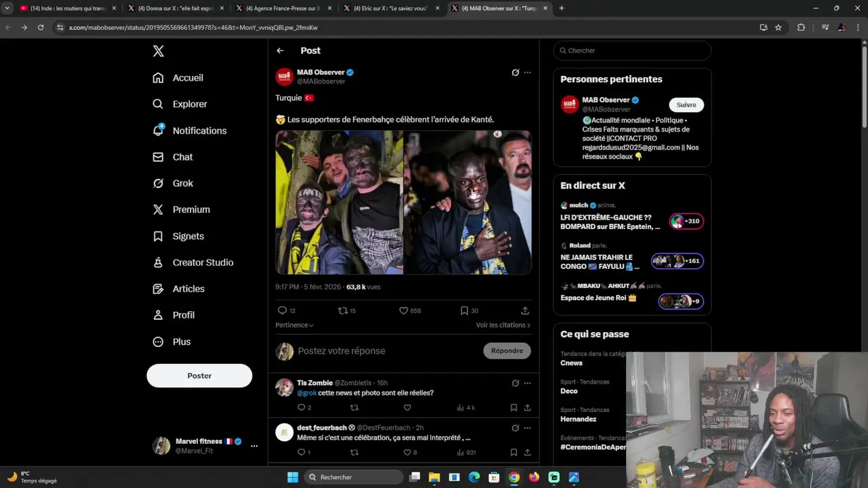
Task: Open Cnews trend
Action: click(x=571, y=363)
